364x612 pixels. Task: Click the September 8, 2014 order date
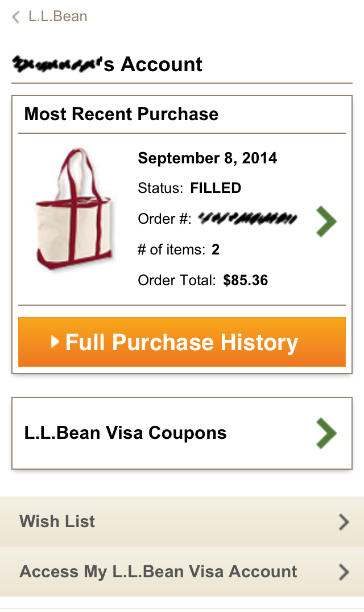(208, 158)
